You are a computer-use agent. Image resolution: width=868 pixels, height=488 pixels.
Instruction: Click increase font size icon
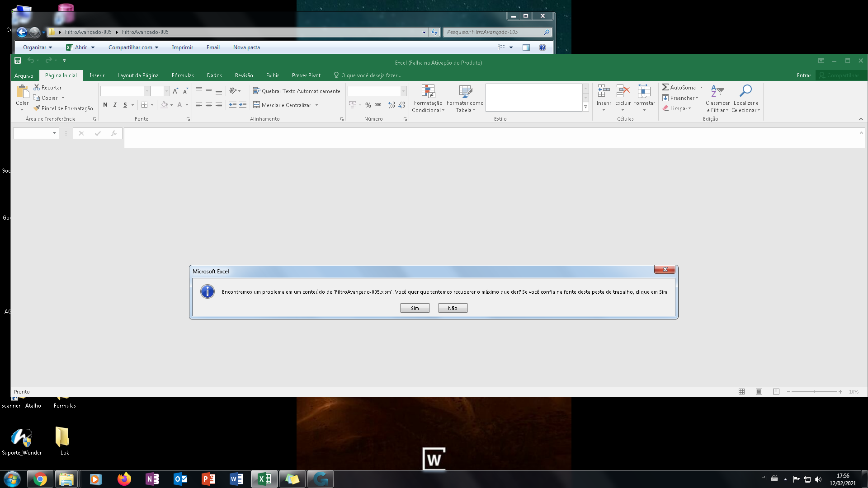point(175,91)
